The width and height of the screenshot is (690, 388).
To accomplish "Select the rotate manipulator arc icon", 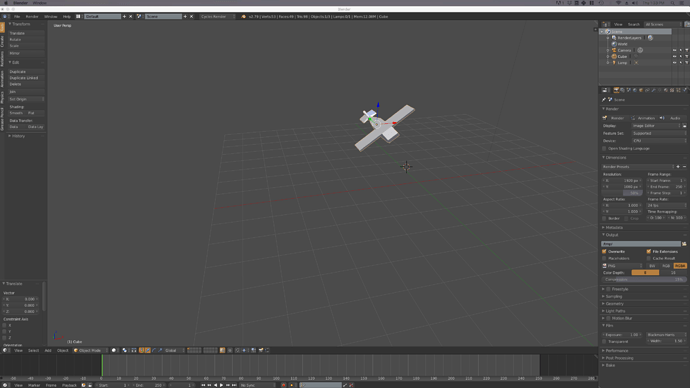I will (154, 351).
